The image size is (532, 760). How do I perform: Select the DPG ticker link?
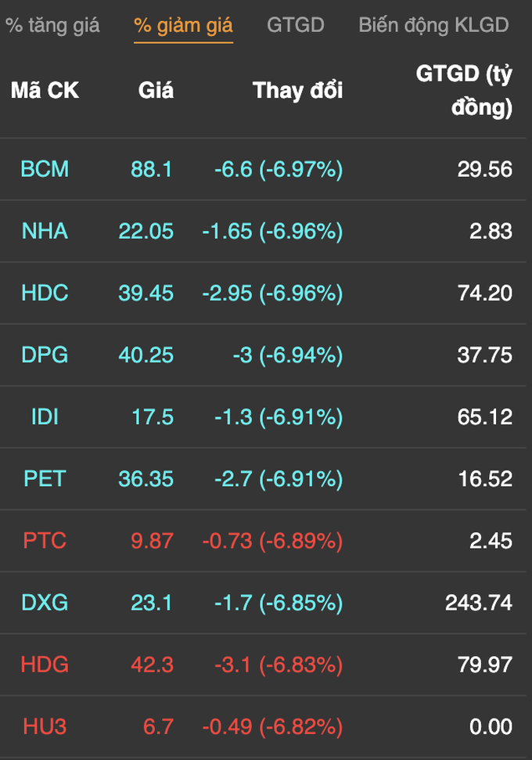[x=45, y=355]
